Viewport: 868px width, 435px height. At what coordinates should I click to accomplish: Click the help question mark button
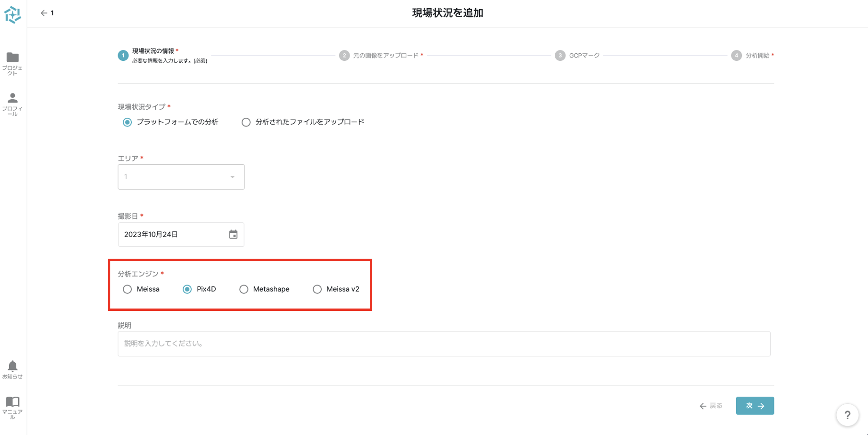coord(847,415)
